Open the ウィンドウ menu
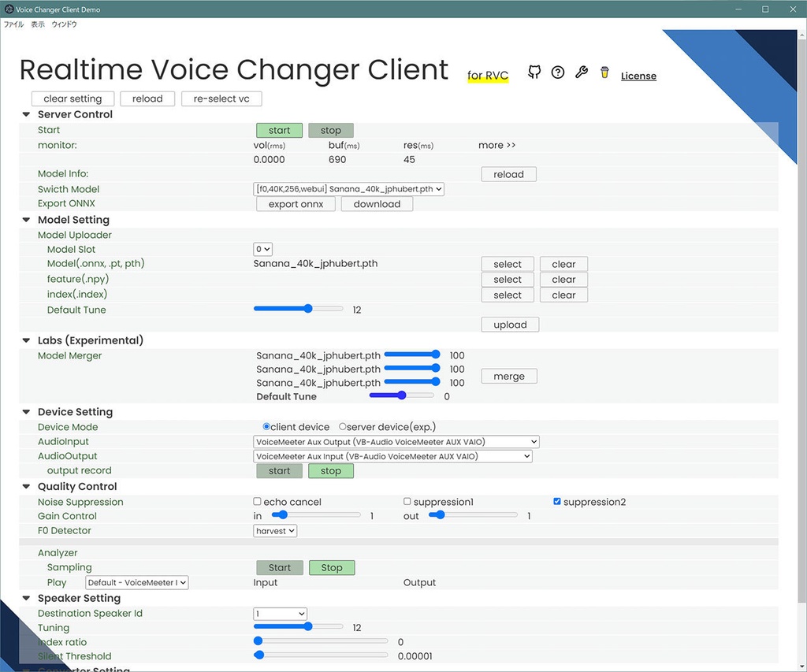The height and width of the screenshot is (672, 807). 64,24
